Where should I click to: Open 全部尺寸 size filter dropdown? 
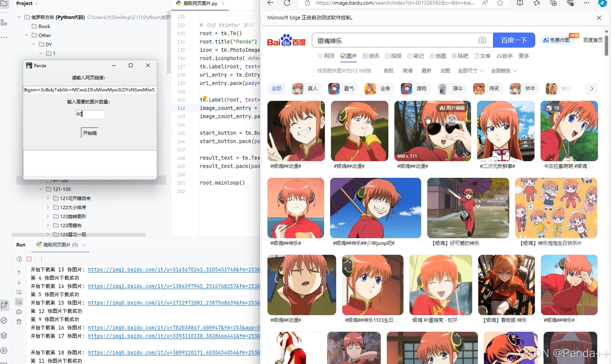[x=471, y=71]
